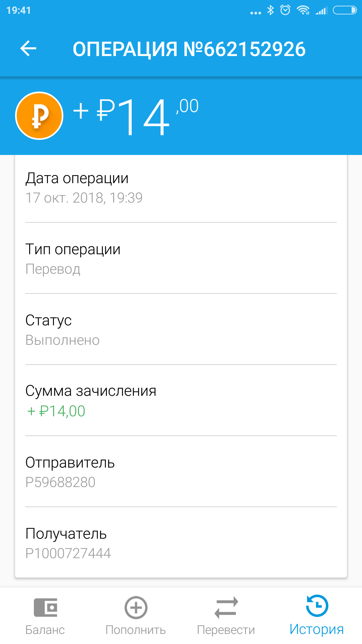362x644 pixels.
Task: Tap the battery indicator icon
Action: (x=345, y=10)
